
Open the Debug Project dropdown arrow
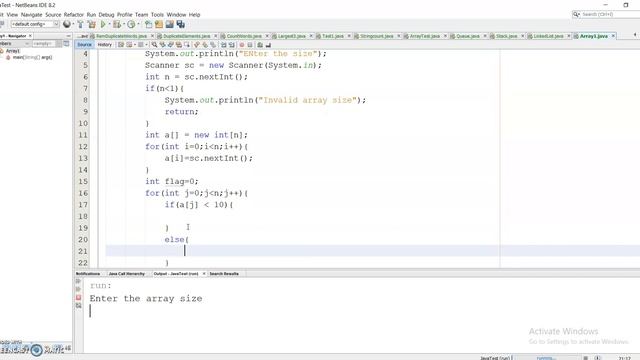[123, 24]
